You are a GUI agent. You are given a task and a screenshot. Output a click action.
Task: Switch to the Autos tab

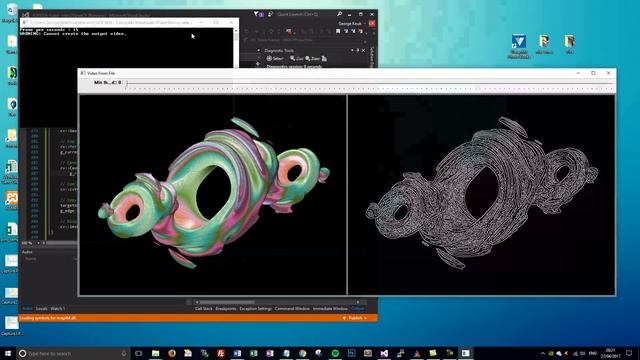click(27, 309)
